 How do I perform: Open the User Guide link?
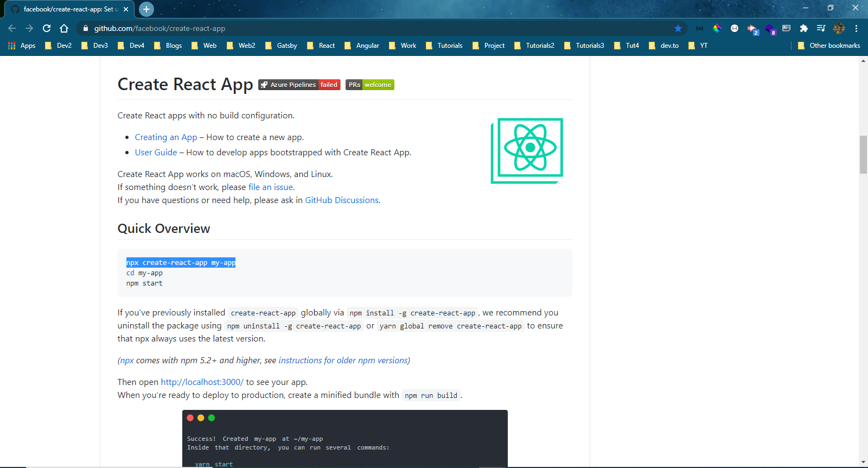point(156,153)
